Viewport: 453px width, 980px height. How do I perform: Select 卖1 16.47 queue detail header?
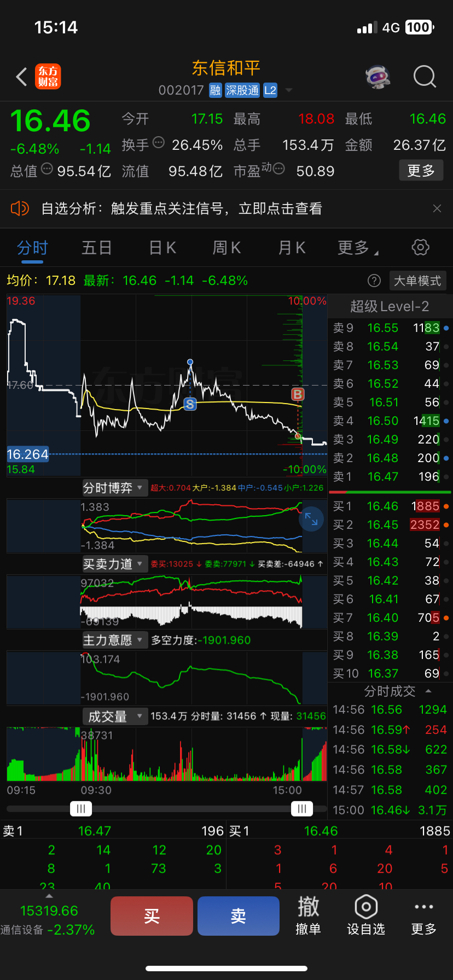[x=113, y=831]
